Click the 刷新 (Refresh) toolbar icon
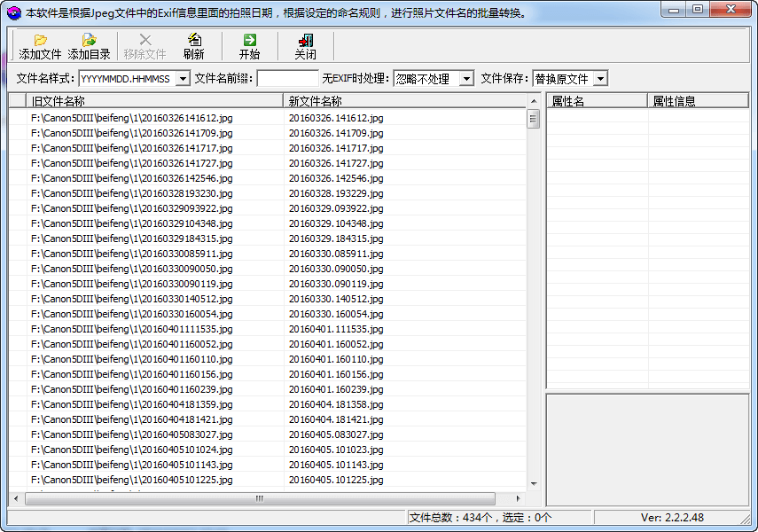 pos(194,46)
